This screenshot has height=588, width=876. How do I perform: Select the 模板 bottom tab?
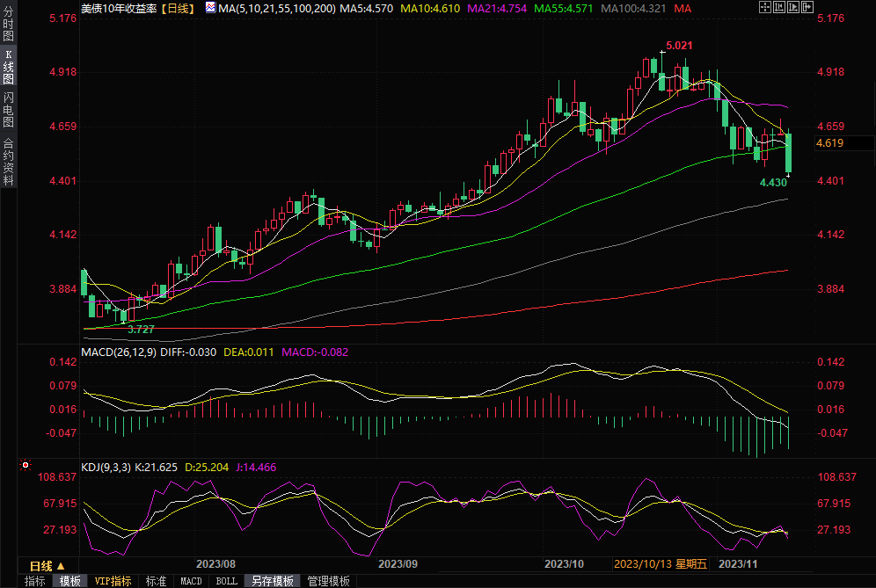(70, 581)
